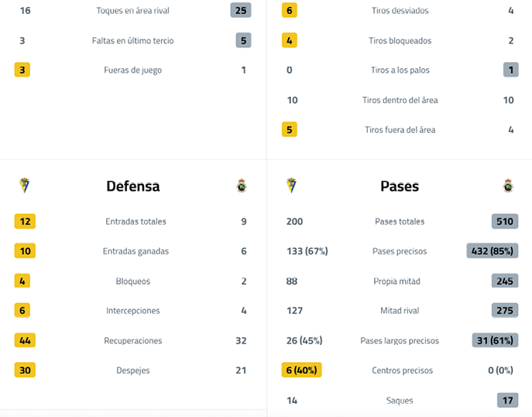
Task: Click the Toques en área rival label
Action: (x=132, y=11)
